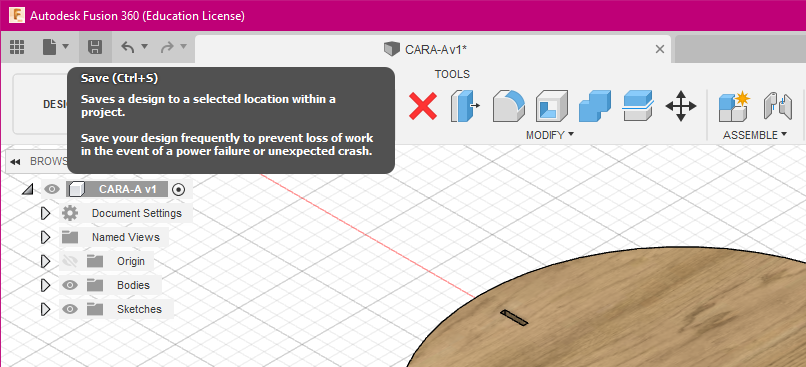Select the Press Pull tool

[x=465, y=106]
